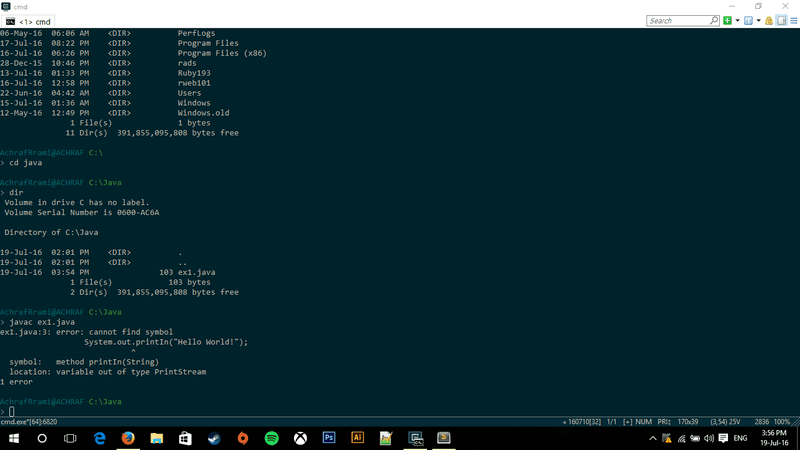Click the [+] new console status button
Viewport: 800px width, 450px height.
(x=628, y=422)
